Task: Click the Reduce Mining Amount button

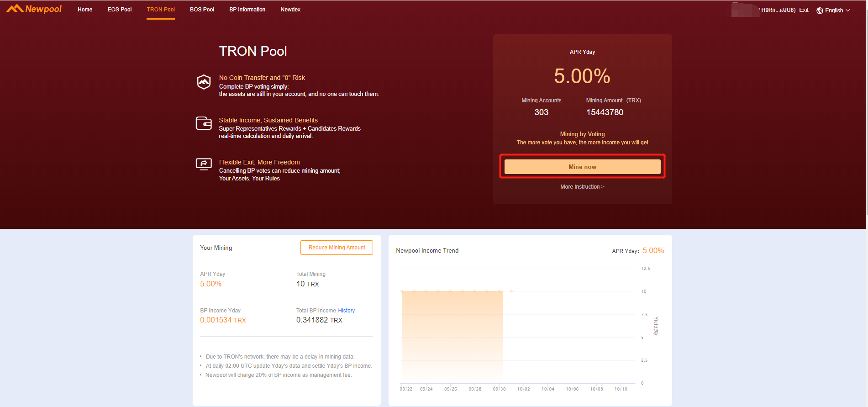Action: click(x=337, y=248)
